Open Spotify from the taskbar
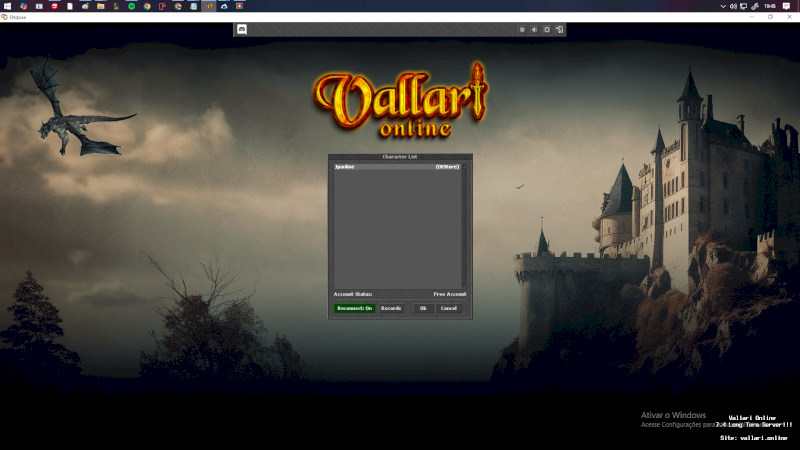The image size is (800, 450). (132, 6)
